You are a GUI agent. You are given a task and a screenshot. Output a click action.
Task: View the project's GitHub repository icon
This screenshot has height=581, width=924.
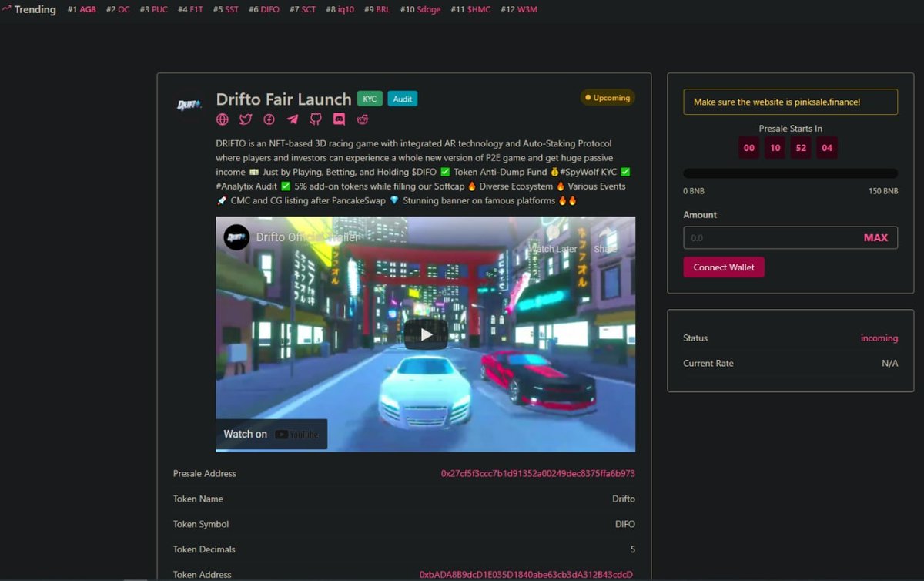[x=315, y=119]
